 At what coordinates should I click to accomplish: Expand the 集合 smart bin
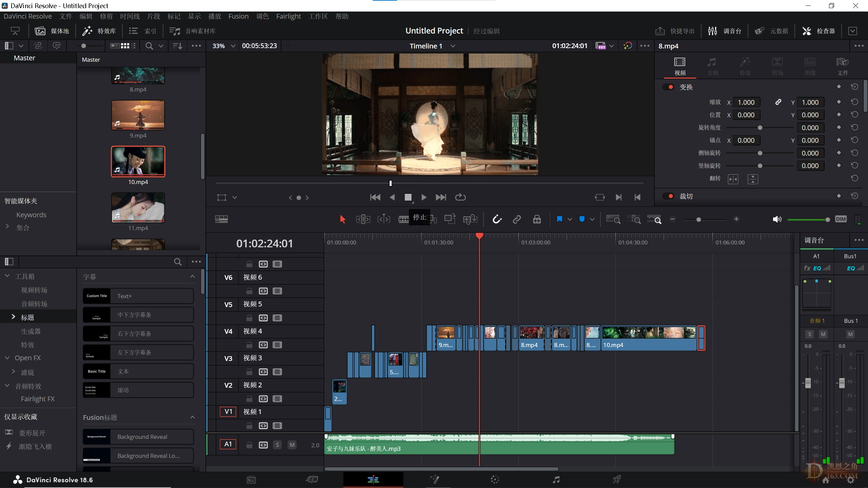7,226
